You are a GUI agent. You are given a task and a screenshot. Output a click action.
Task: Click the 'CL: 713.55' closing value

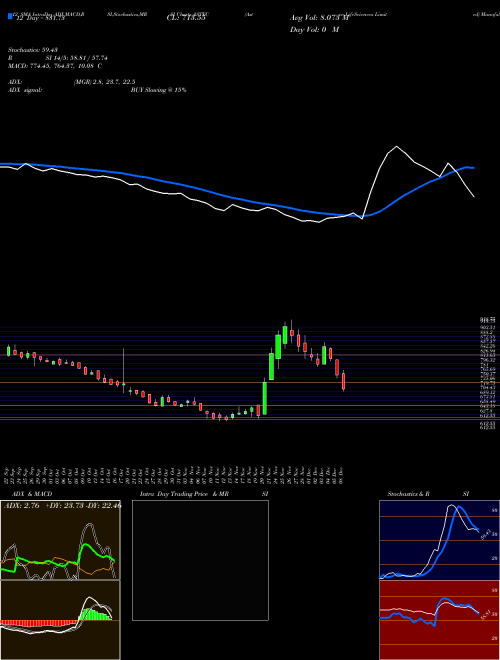(186, 18)
